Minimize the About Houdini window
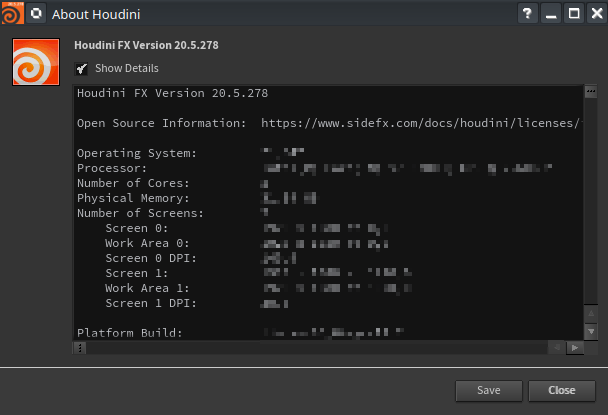The height and width of the screenshot is (415, 608). (551, 14)
